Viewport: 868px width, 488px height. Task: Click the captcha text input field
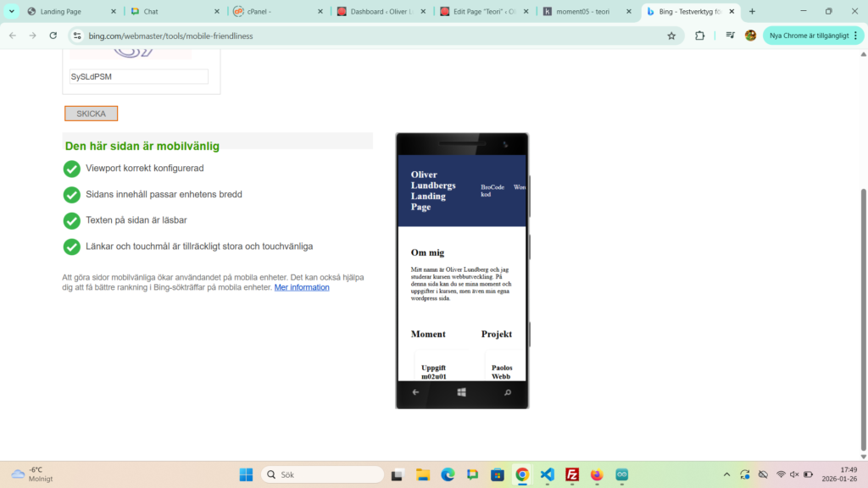click(138, 77)
